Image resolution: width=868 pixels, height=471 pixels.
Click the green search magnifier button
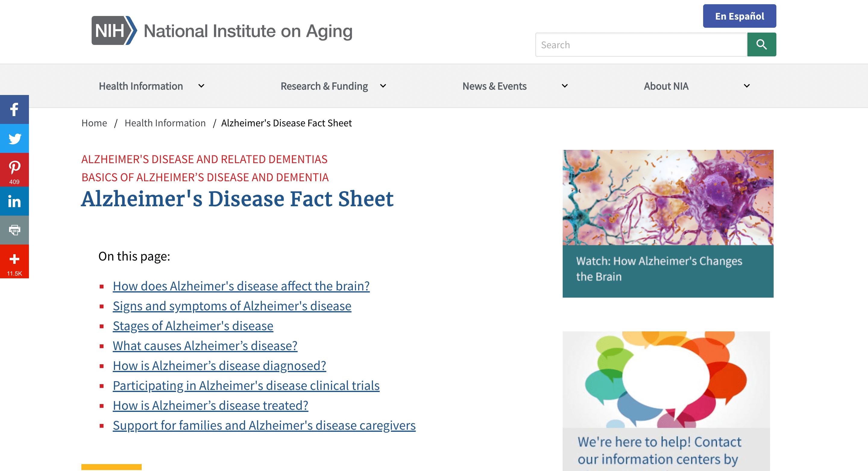tap(762, 45)
